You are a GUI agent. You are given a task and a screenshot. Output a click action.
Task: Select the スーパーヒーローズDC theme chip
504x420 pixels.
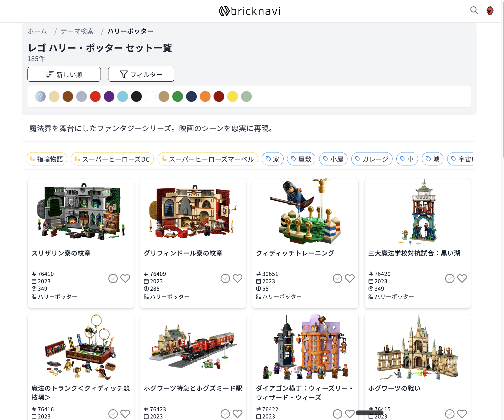point(112,159)
